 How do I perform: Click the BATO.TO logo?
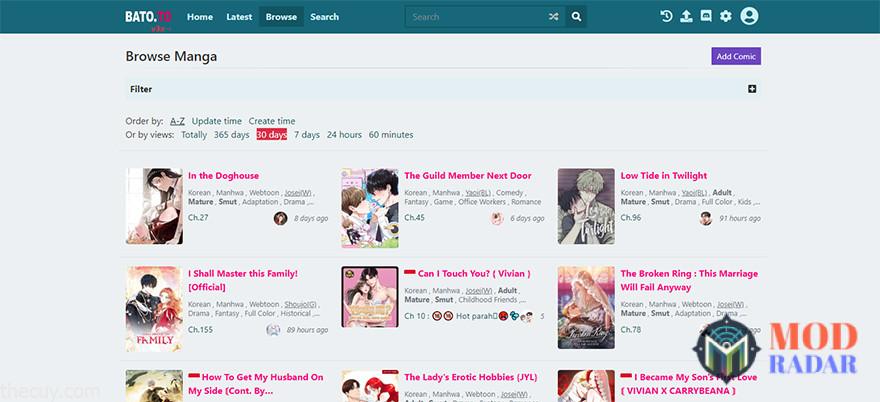[x=148, y=17]
